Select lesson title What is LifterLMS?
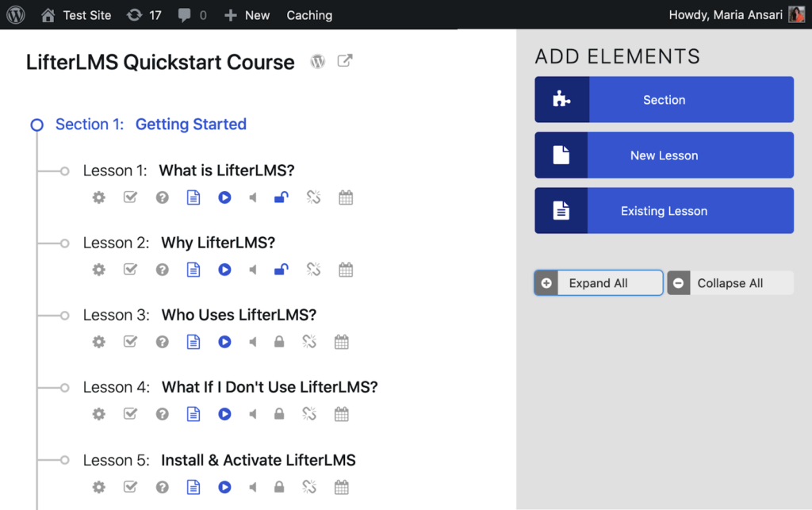812x510 pixels. (x=226, y=171)
